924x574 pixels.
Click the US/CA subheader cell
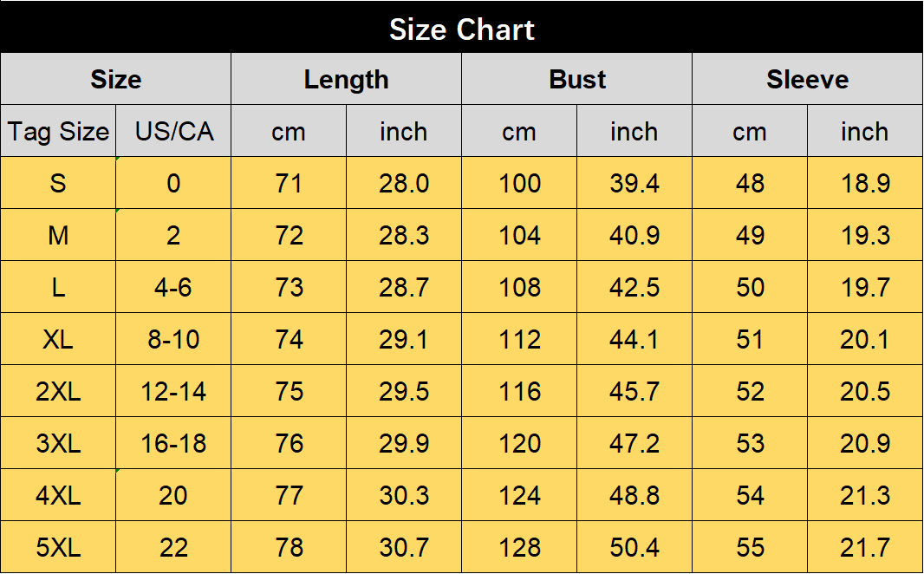[x=173, y=131]
